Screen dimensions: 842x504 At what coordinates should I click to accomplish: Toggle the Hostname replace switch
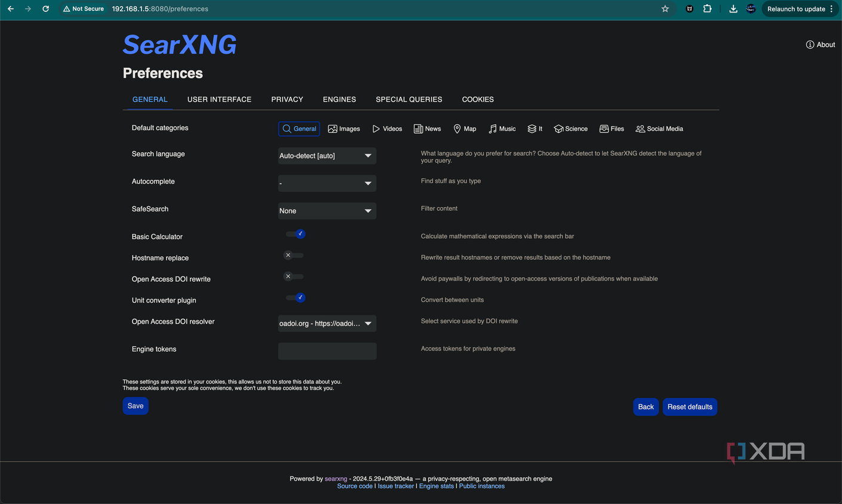pyautogui.click(x=293, y=256)
